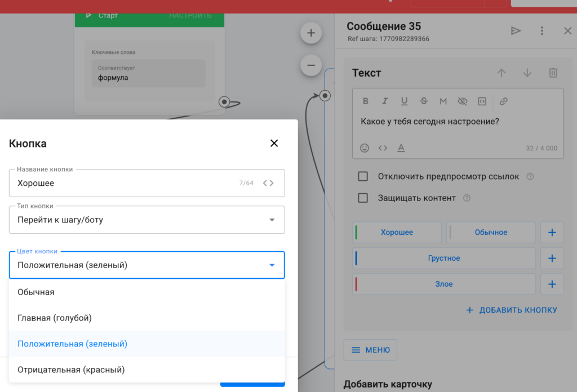Expand the Тип кнопки dropdown
Viewport: 577px width, 392px height.
pos(147,220)
